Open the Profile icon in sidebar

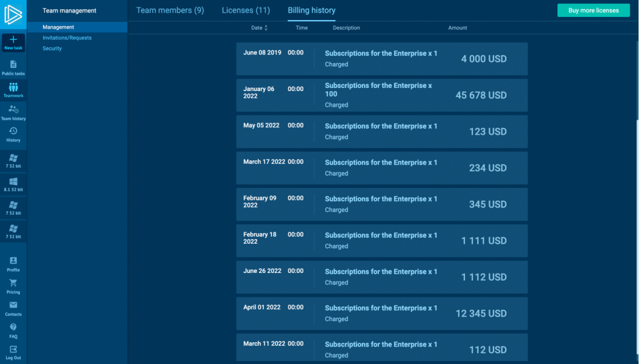[x=13, y=264]
